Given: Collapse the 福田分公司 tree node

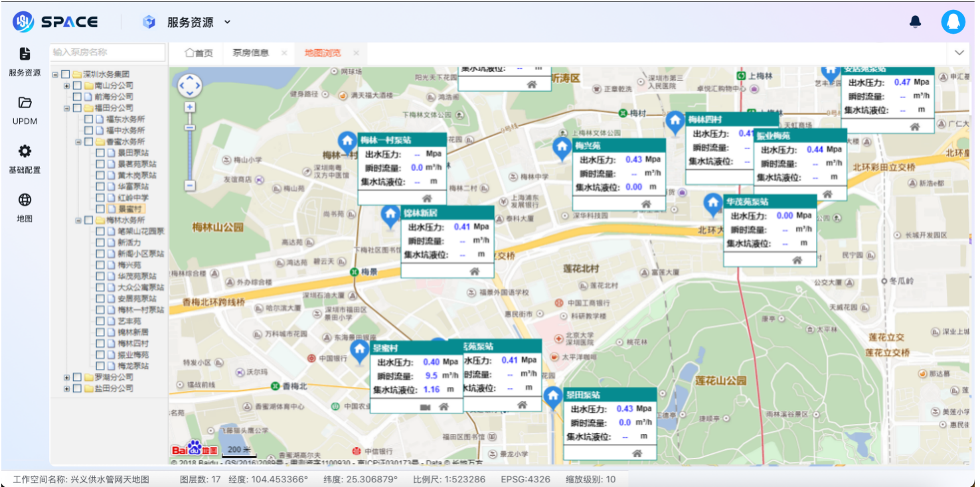Looking at the screenshot, I should click(66, 107).
